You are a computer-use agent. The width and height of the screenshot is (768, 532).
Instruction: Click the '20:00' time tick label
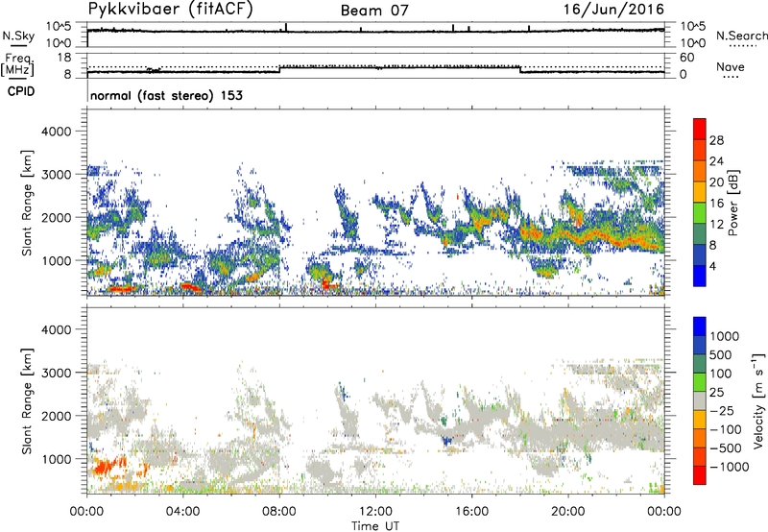(x=568, y=512)
